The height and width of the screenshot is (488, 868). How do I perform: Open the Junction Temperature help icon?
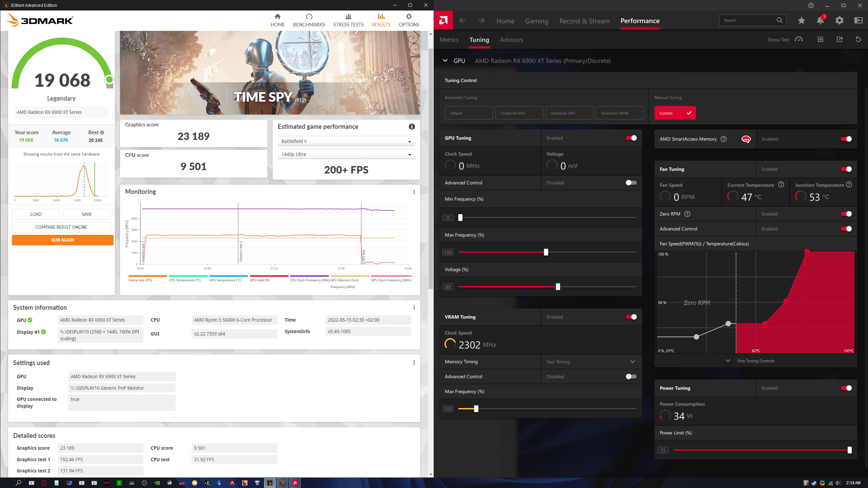[x=849, y=185]
